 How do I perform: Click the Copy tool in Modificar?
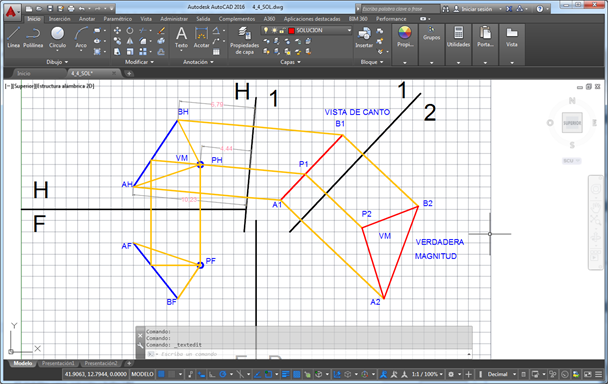coord(117,41)
